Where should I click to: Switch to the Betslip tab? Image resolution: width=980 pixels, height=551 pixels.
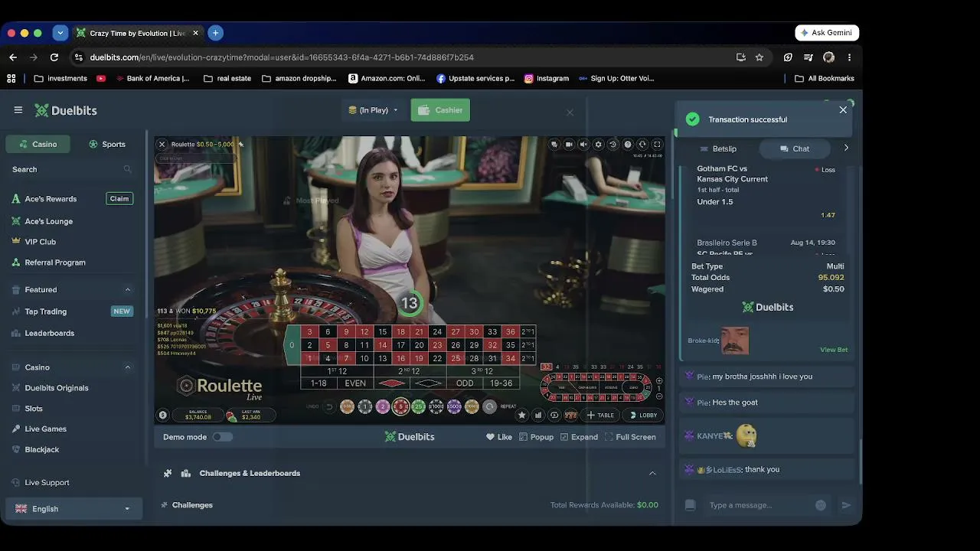point(718,148)
